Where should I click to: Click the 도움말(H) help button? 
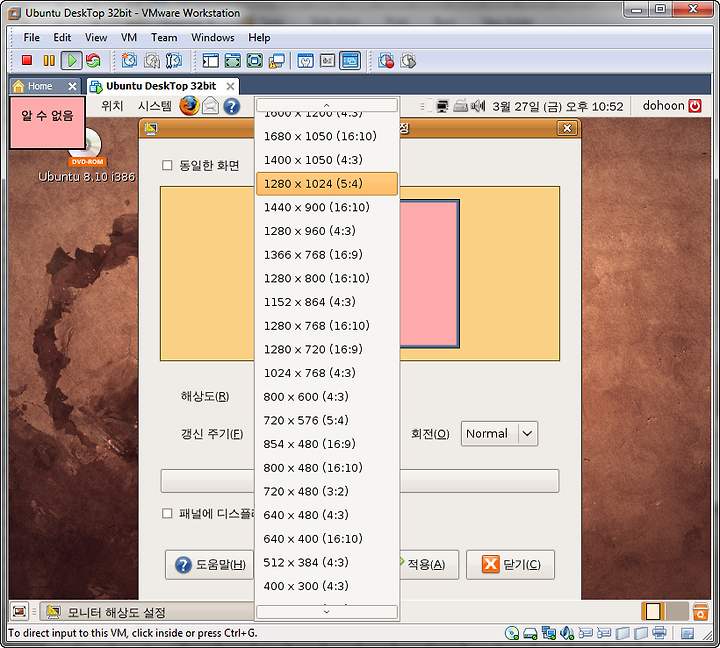tap(209, 564)
